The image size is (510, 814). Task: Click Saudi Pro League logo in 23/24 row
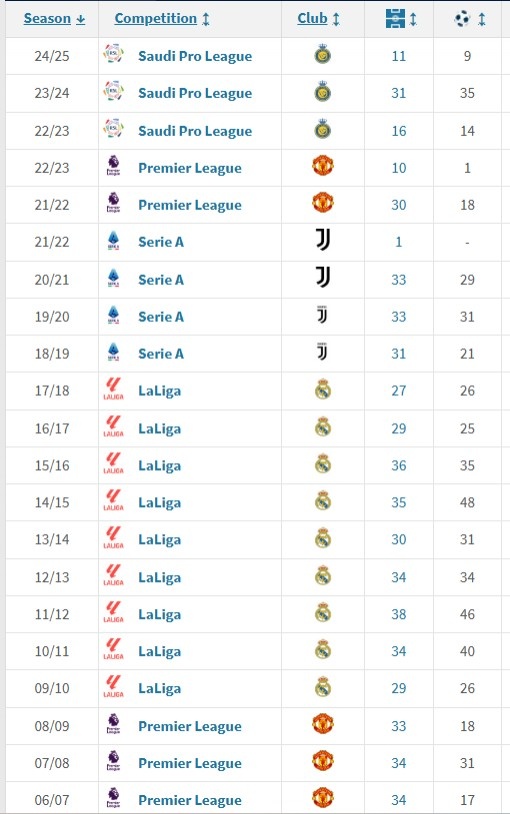click(113, 92)
